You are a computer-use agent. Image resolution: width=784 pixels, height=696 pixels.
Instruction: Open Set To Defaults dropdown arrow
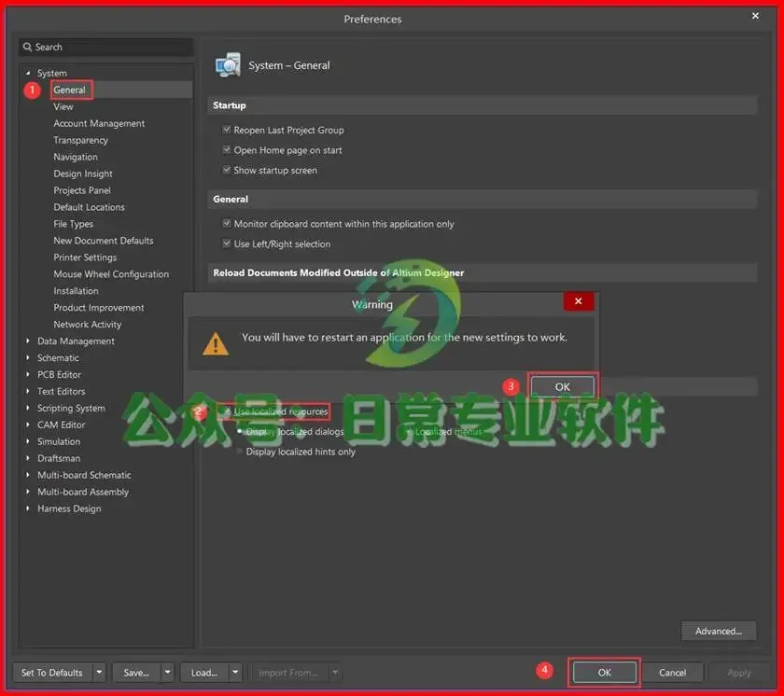tap(99, 673)
